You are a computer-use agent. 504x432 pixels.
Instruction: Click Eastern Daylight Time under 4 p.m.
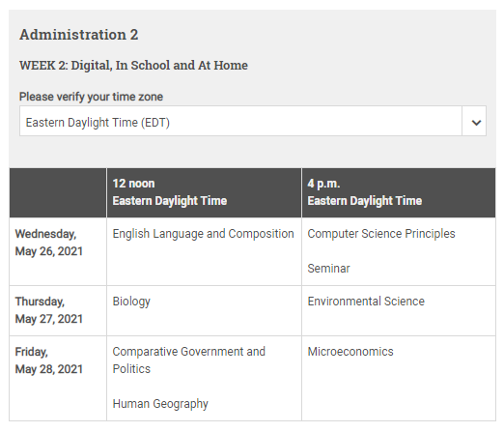[365, 201]
